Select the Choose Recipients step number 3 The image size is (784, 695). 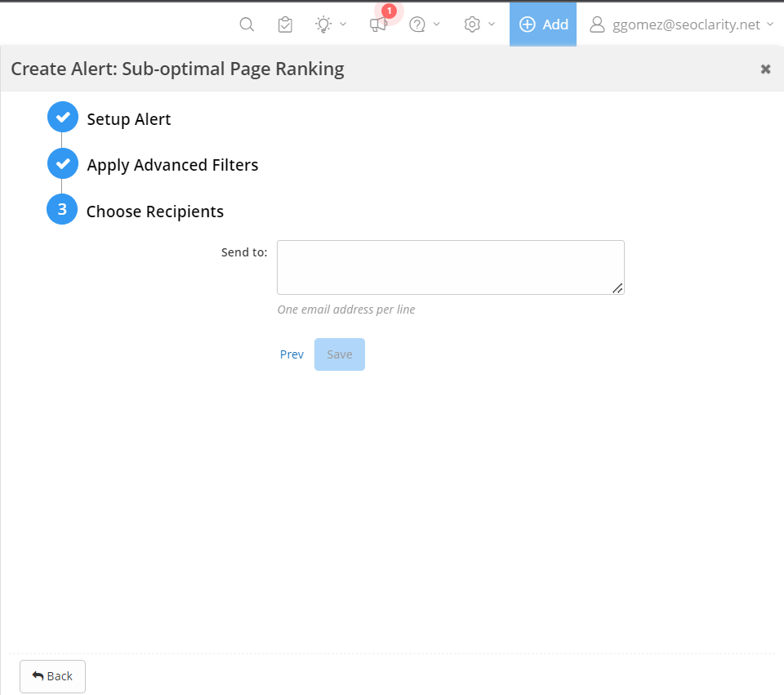pos(62,210)
